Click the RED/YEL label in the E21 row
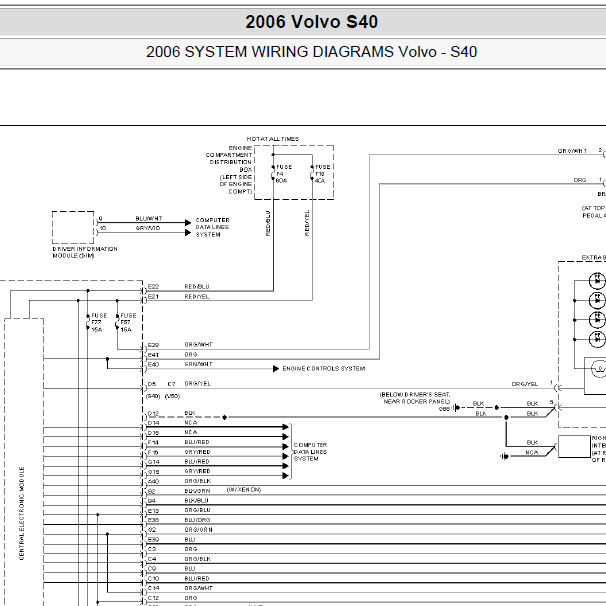The width and height of the screenshot is (606, 606). 197,296
